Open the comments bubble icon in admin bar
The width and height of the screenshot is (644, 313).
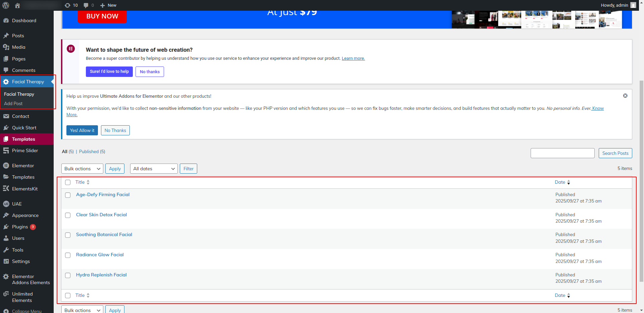89,5
